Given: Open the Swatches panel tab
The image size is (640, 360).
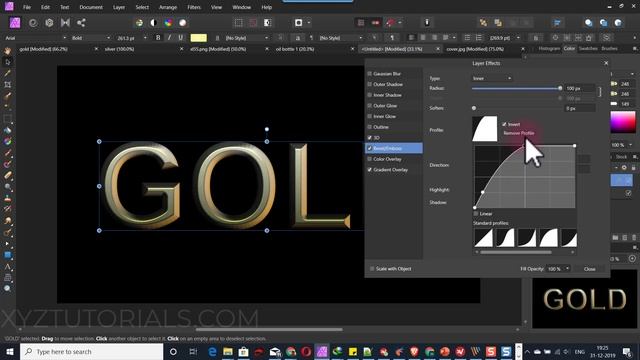Looking at the screenshot, I should pos(588,49).
